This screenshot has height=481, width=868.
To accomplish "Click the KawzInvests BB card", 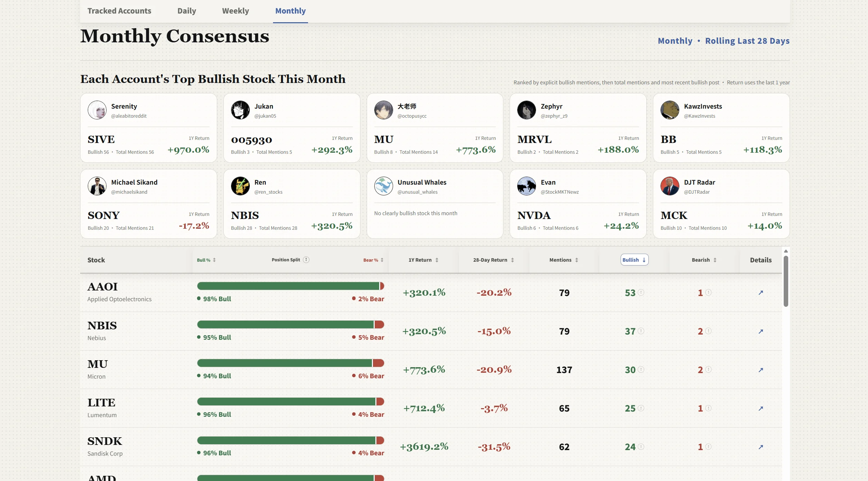I will pyautogui.click(x=721, y=128).
